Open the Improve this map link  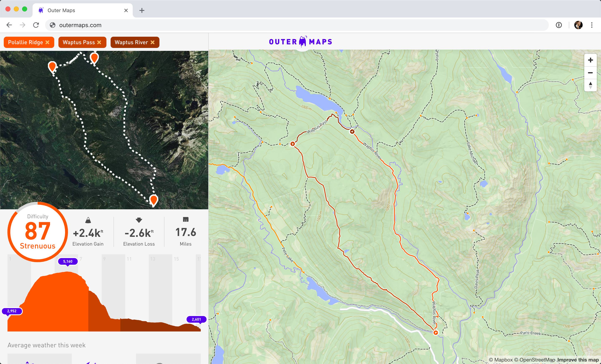(x=578, y=360)
